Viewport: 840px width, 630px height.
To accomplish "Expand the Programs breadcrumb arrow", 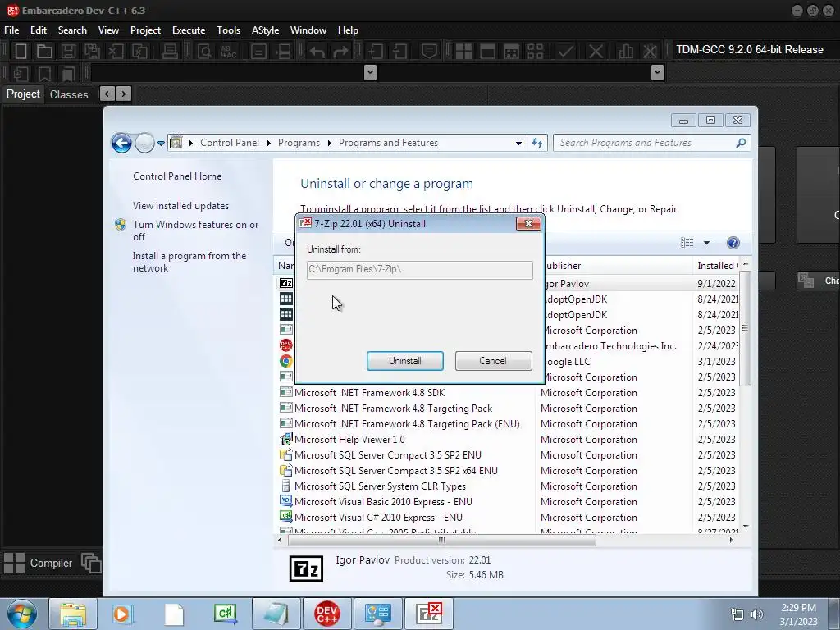I will (329, 143).
